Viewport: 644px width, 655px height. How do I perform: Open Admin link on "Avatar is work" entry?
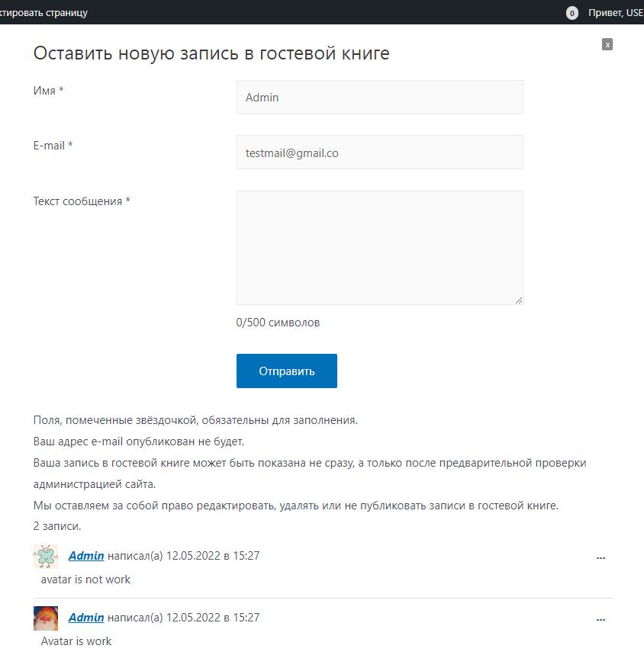[86, 617]
